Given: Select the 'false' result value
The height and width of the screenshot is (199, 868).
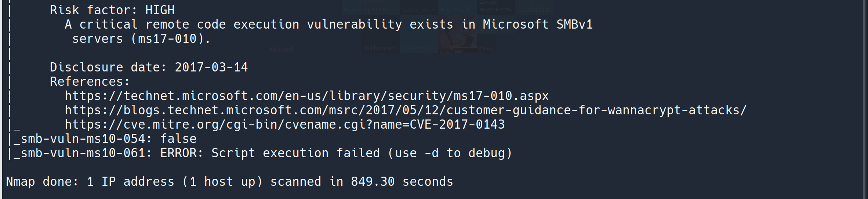Looking at the screenshot, I should pos(178,139).
